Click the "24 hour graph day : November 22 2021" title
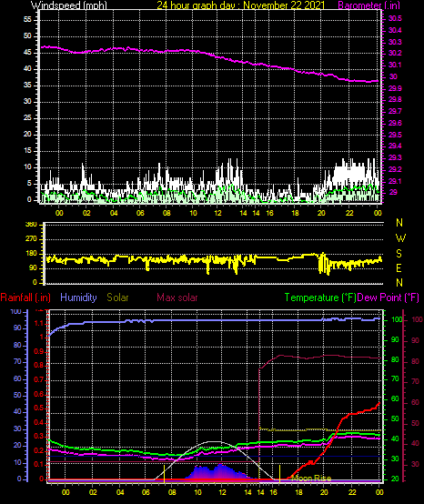 [x=240, y=5]
